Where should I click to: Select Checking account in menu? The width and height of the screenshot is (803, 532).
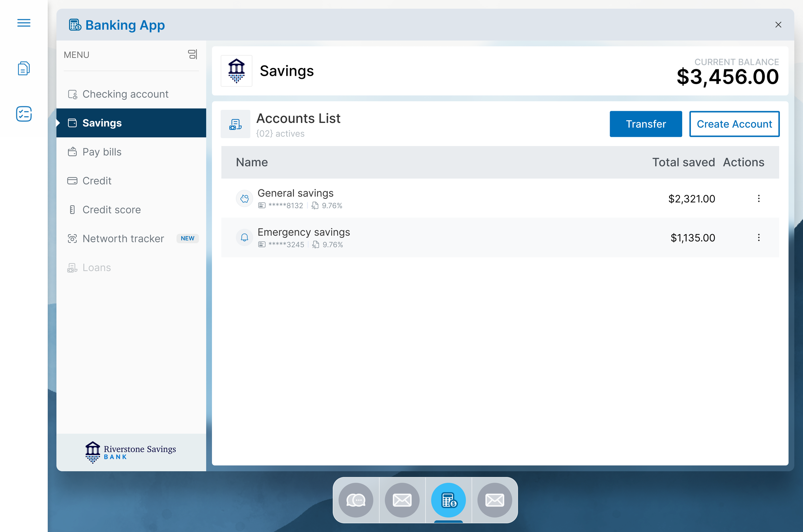(125, 94)
